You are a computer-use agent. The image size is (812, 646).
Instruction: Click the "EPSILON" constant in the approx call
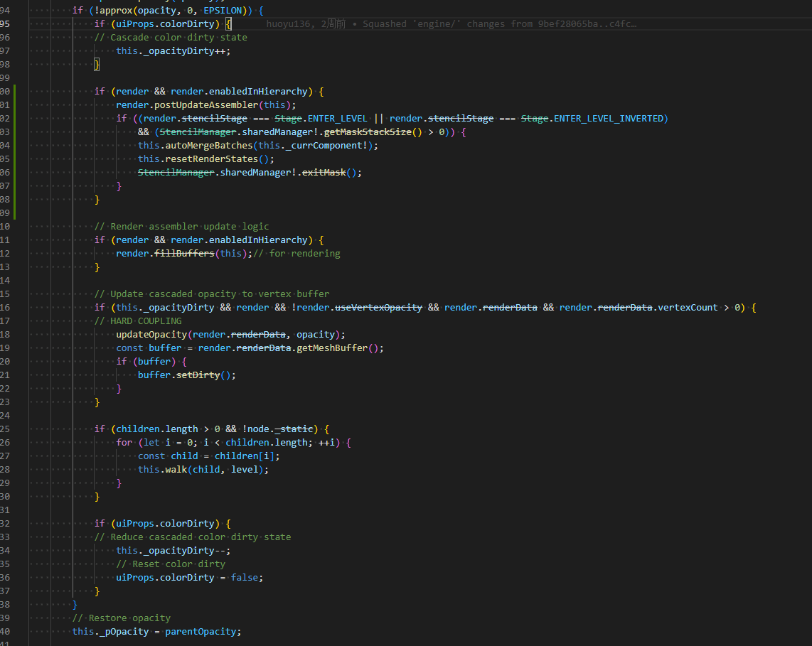point(222,11)
